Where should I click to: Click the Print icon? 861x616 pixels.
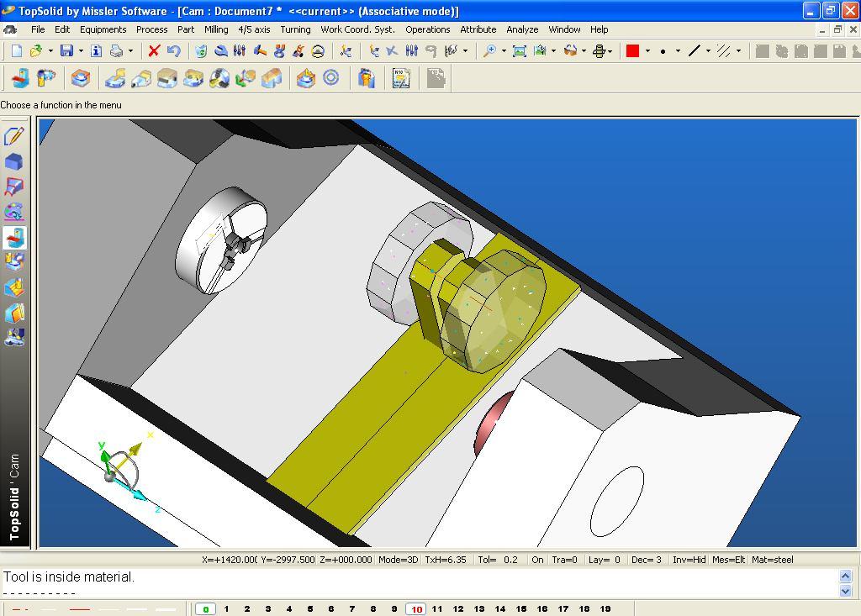116,51
